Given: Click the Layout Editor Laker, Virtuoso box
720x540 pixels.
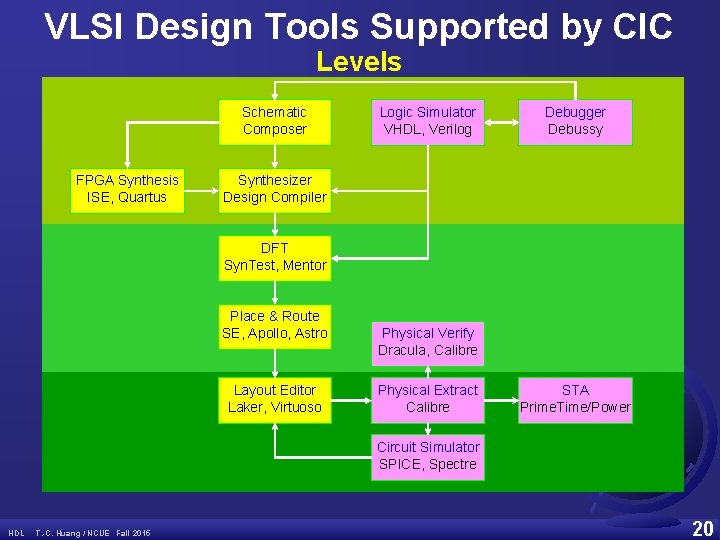Looking at the screenshot, I should [275, 400].
